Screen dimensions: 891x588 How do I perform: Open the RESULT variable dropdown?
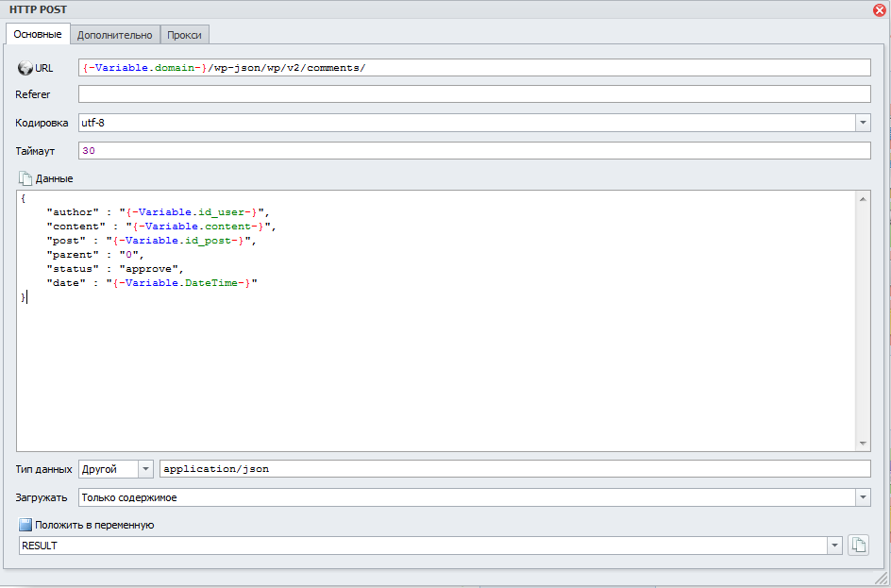click(x=834, y=546)
